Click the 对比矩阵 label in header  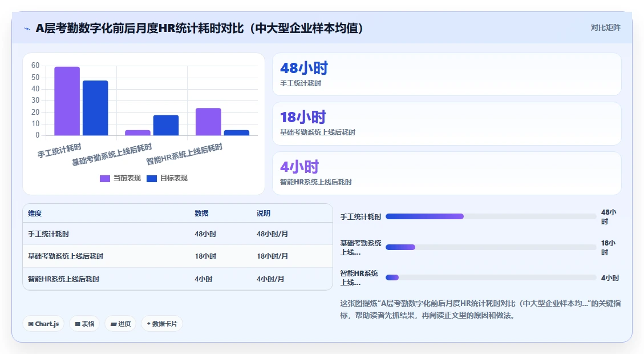tap(605, 27)
